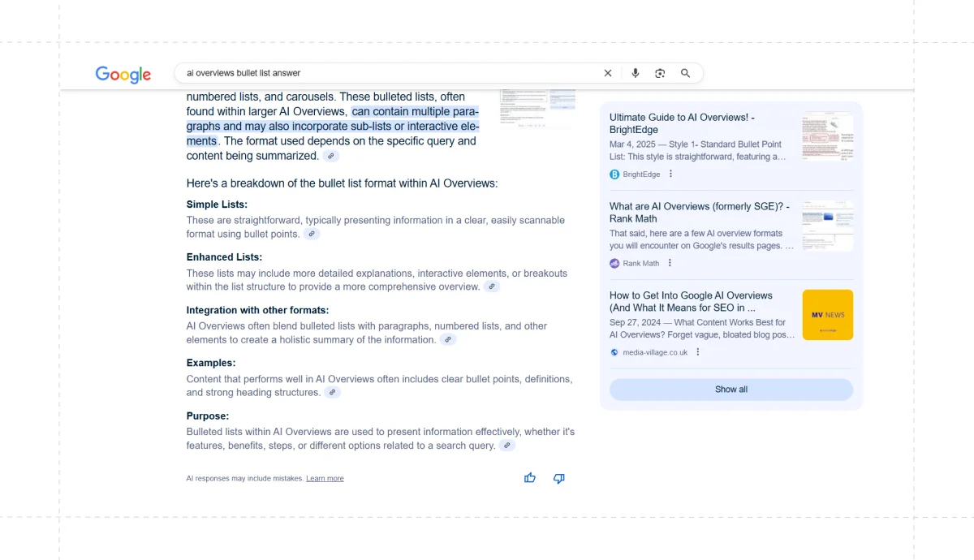The width and height of the screenshot is (974, 560).
Task: Open the three-dot menu beside media-village.co.uk
Action: (698, 352)
